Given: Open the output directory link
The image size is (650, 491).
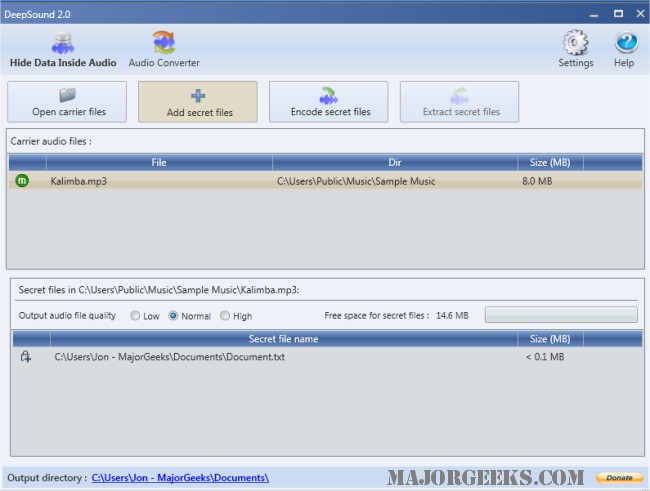Looking at the screenshot, I should pyautogui.click(x=180, y=478).
